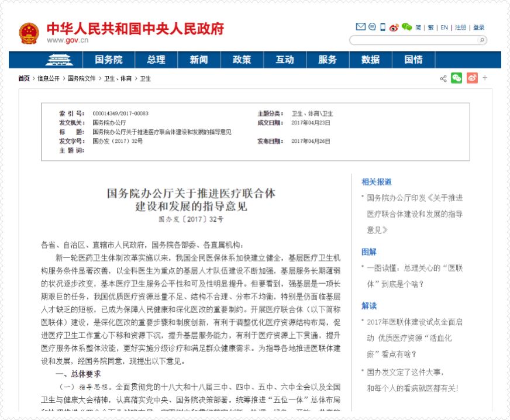Click the share icon beside WeChat button
Screen dimensions: 510x420
click(x=443, y=78)
